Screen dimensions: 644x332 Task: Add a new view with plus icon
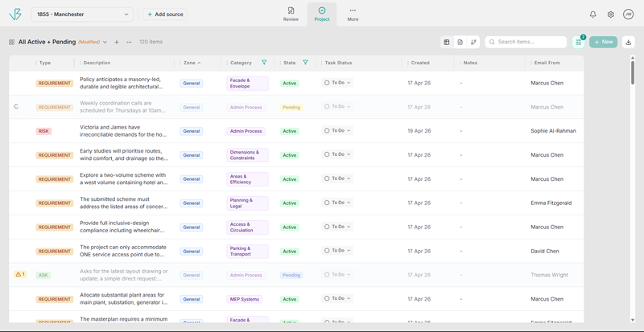(x=117, y=42)
